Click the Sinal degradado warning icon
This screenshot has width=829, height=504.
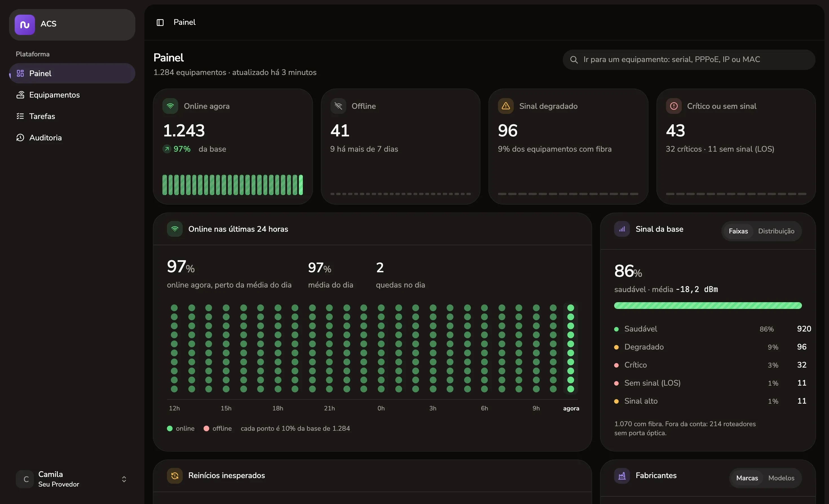click(506, 106)
